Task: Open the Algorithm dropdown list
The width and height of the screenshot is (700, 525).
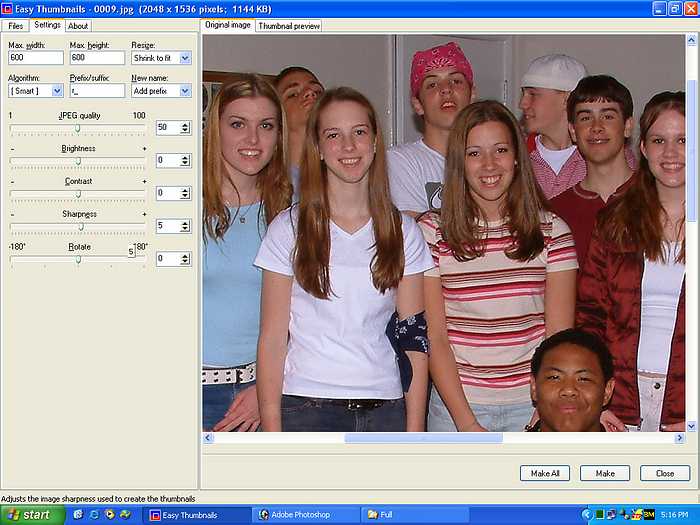Action: [57, 91]
